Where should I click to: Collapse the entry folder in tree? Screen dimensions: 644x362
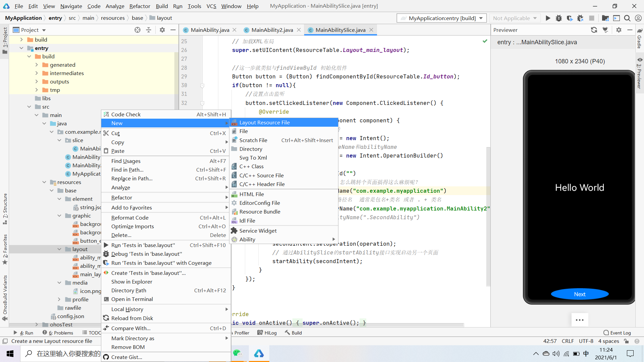pos(21,48)
